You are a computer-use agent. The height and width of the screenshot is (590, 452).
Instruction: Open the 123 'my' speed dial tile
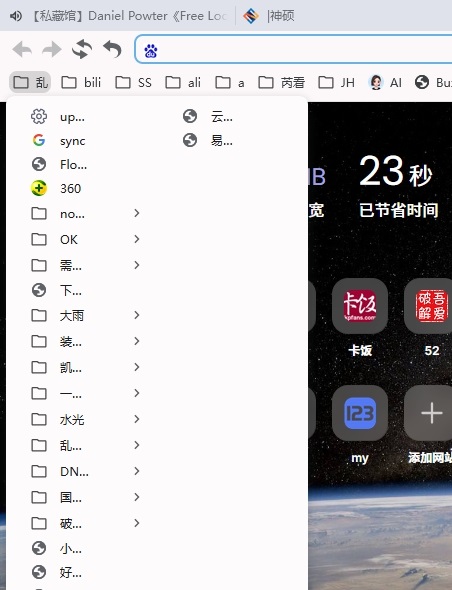(360, 413)
